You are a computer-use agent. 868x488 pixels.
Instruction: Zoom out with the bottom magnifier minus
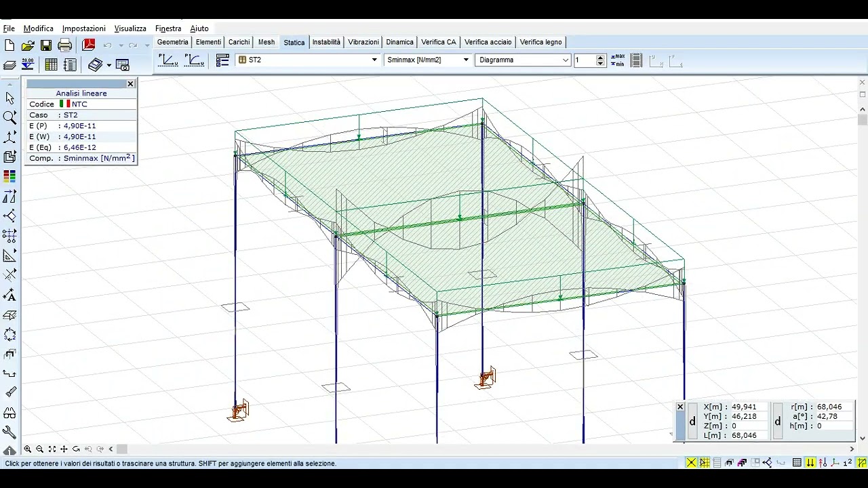click(39, 449)
